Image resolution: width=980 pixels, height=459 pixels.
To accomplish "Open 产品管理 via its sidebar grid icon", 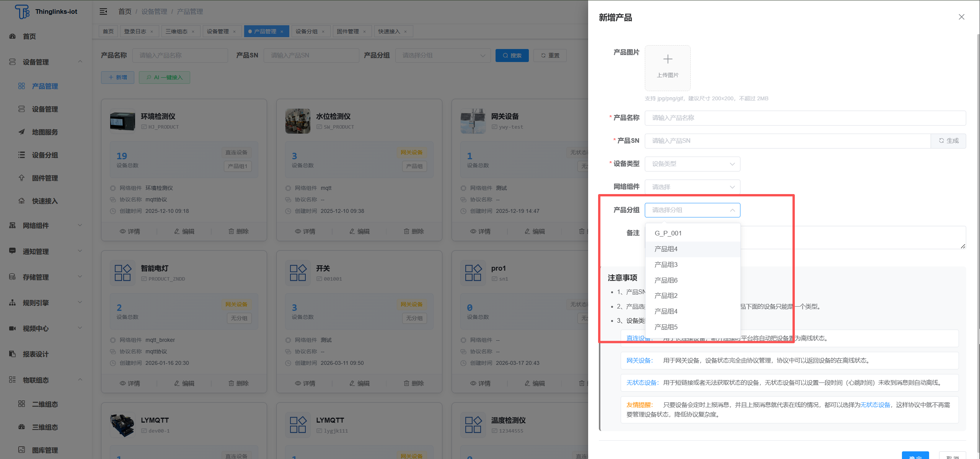I will (x=21, y=86).
